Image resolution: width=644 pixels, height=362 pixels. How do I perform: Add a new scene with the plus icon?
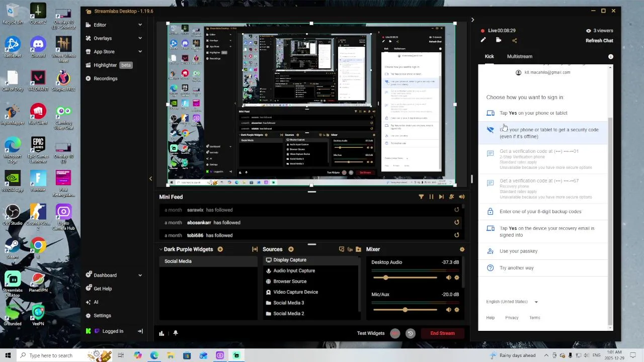click(220, 249)
